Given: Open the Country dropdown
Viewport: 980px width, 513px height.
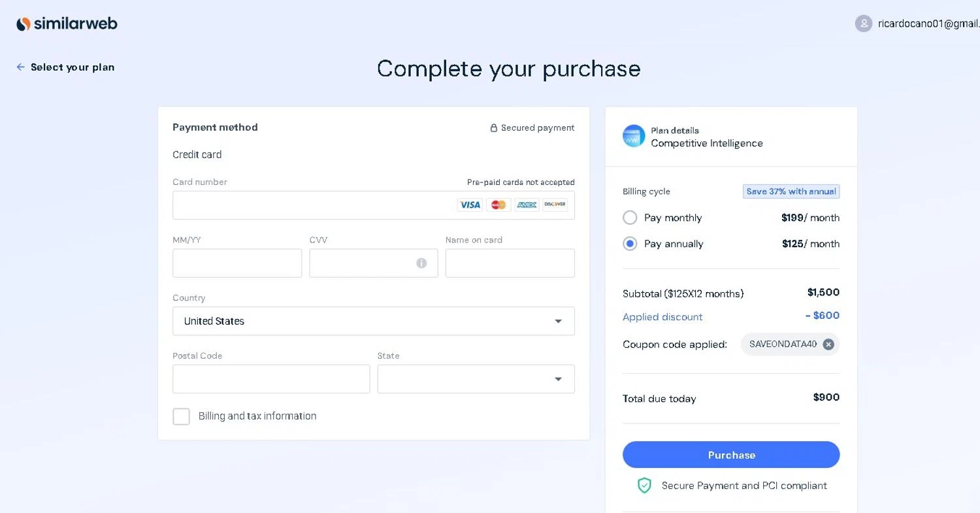Looking at the screenshot, I should (x=374, y=321).
